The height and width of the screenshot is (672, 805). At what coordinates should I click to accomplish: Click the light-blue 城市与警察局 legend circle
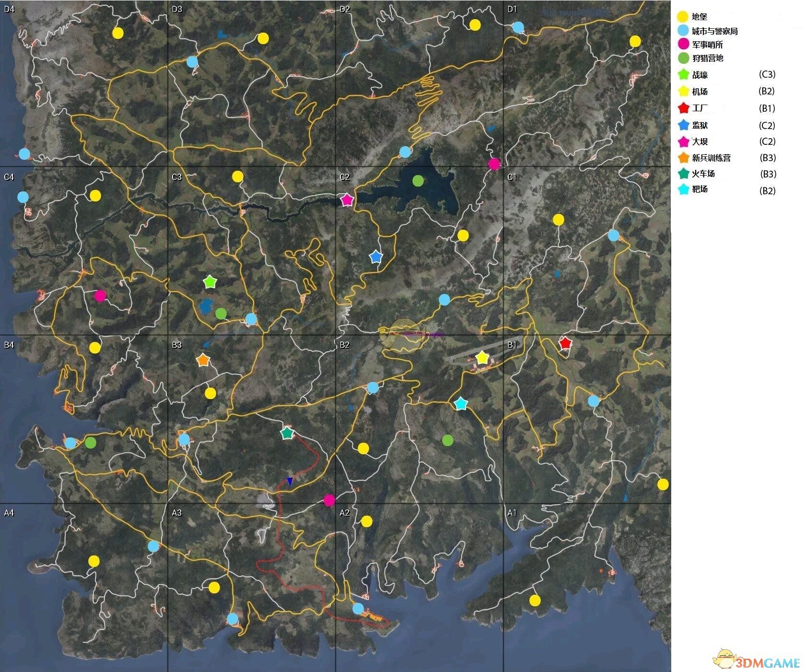[x=683, y=31]
